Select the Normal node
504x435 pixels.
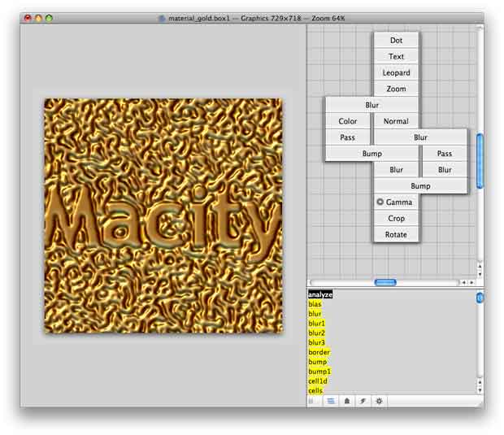396,121
